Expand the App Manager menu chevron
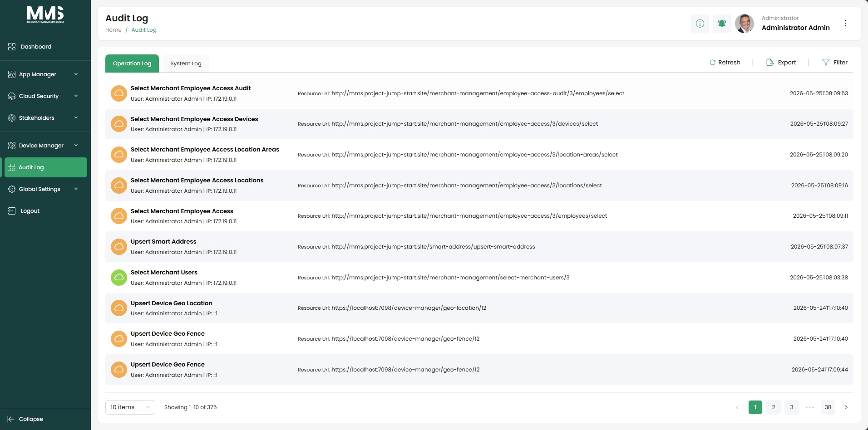 click(x=76, y=74)
